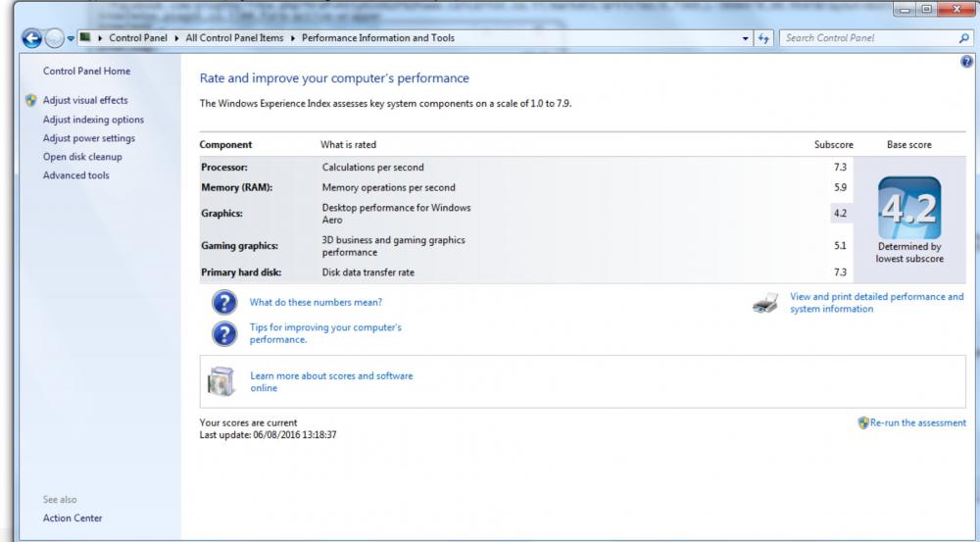
Task: Navigate to All Control Panel Items breadcrumb
Action: click(x=234, y=38)
